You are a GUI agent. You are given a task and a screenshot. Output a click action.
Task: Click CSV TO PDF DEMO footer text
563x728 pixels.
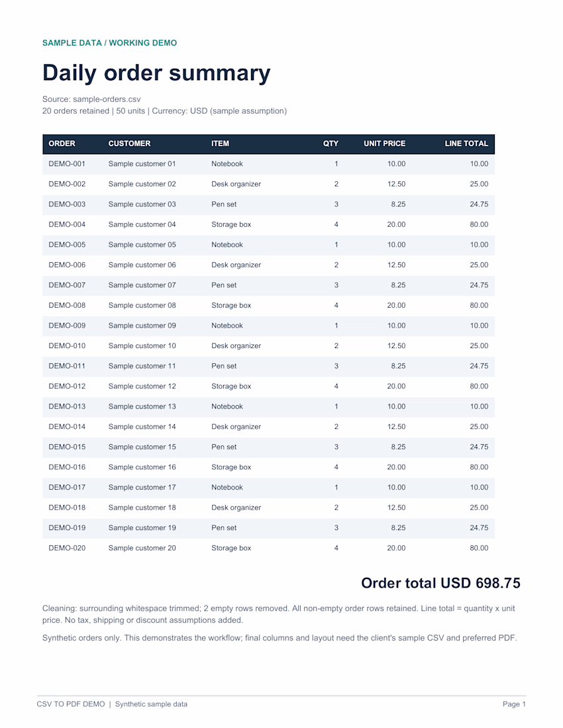71,704
